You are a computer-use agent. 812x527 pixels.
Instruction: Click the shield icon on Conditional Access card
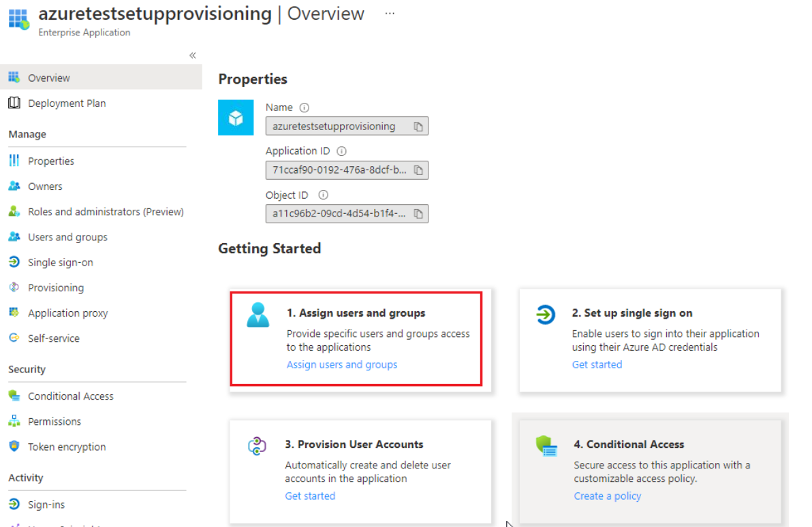point(546,446)
